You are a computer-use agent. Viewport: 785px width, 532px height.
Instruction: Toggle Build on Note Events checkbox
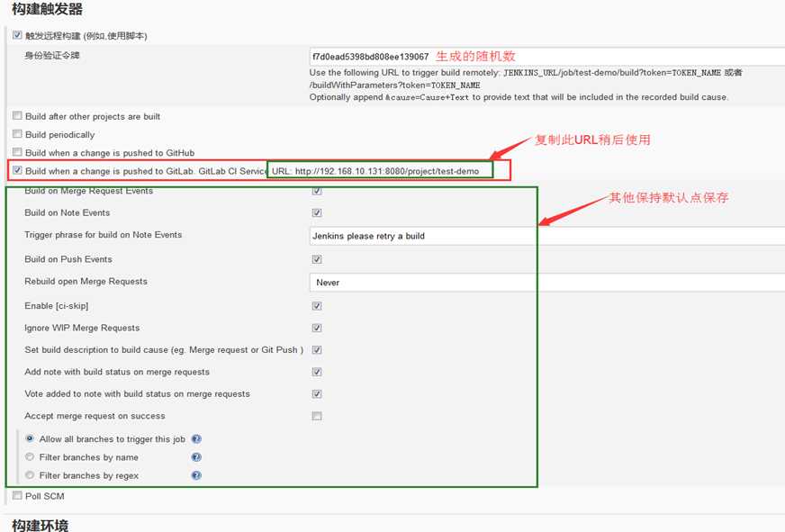click(x=317, y=212)
